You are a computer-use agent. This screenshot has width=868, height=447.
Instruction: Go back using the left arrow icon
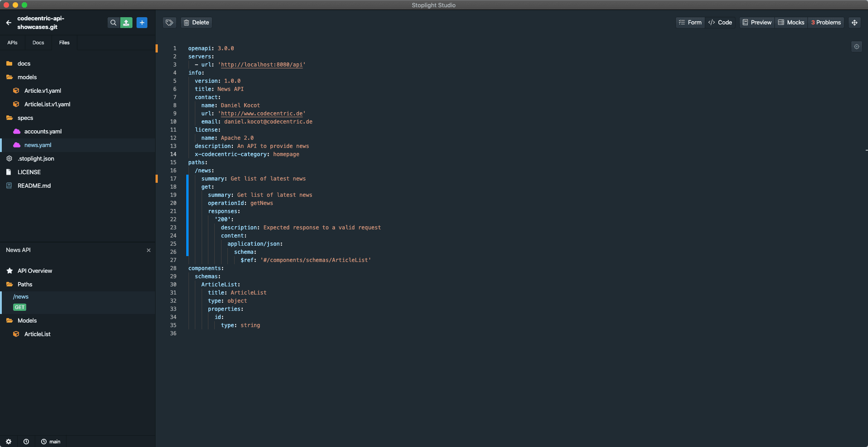click(x=9, y=23)
